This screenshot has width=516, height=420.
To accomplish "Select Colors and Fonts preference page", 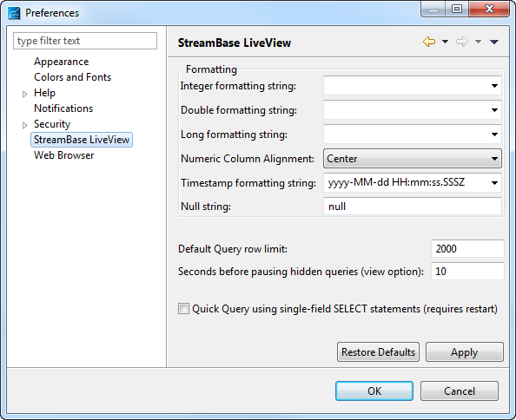I will point(73,77).
